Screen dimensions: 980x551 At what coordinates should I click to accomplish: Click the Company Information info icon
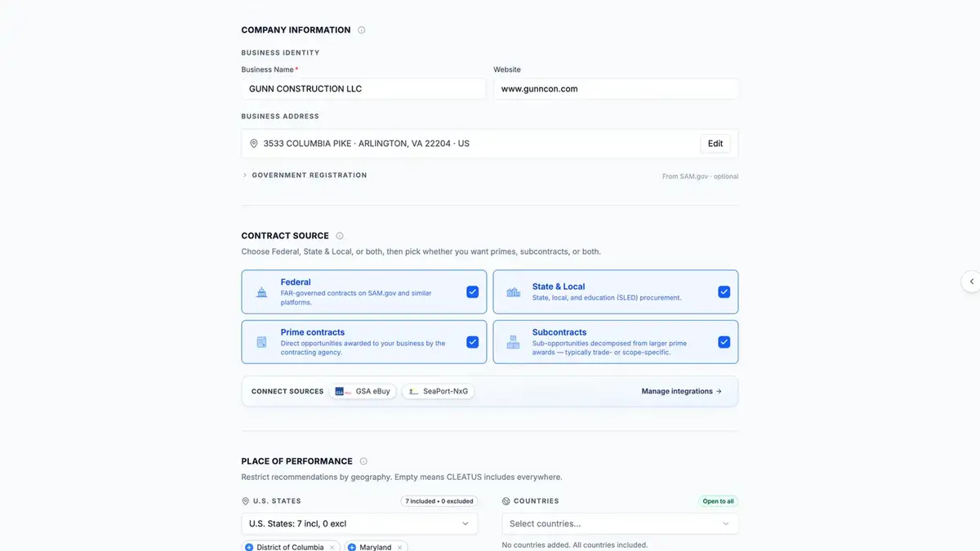(x=362, y=30)
